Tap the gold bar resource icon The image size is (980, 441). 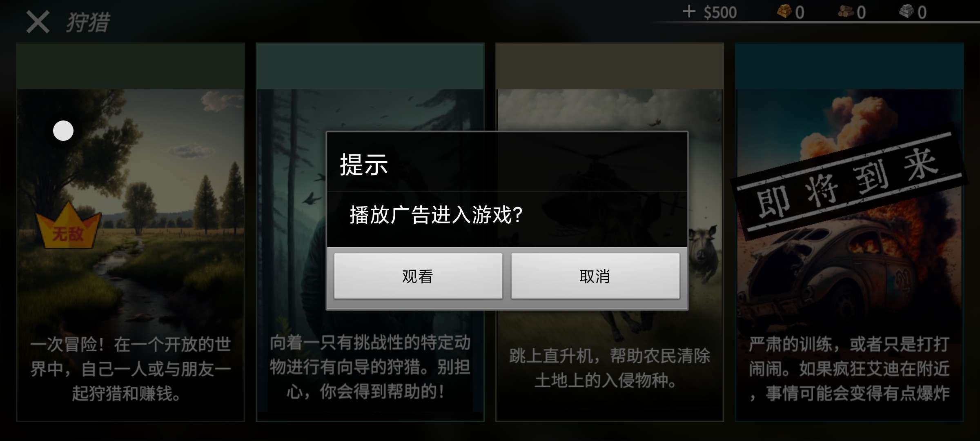(784, 11)
